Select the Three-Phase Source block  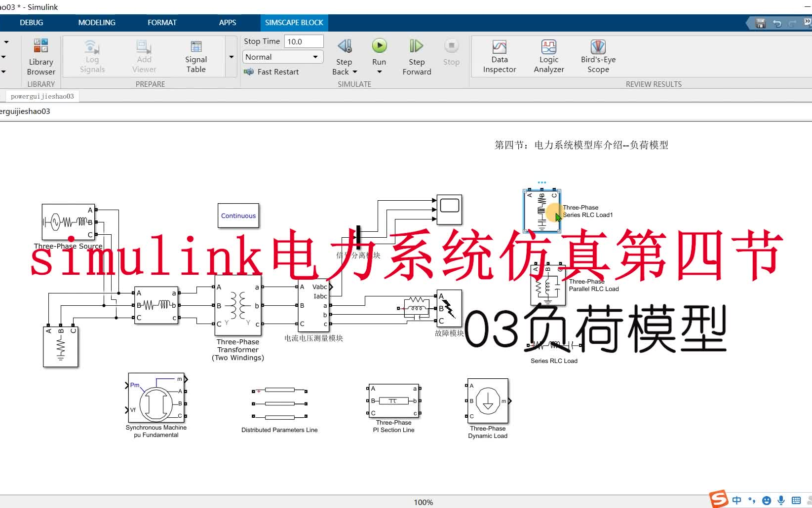pyautogui.click(x=68, y=222)
